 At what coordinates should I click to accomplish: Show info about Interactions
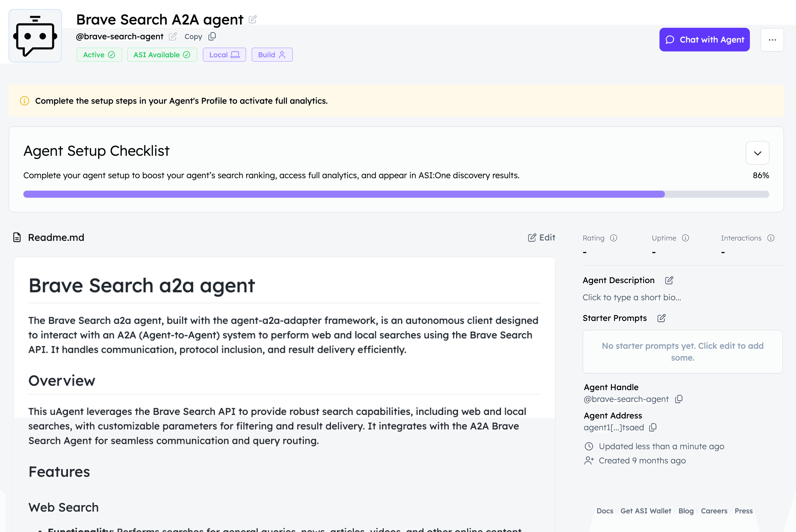click(771, 238)
